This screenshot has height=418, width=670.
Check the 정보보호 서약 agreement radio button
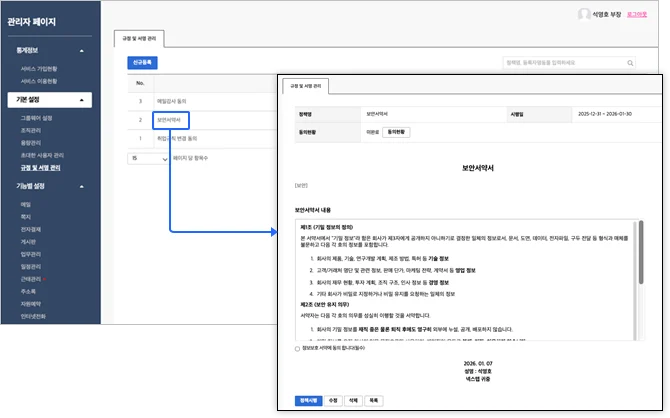point(297,348)
